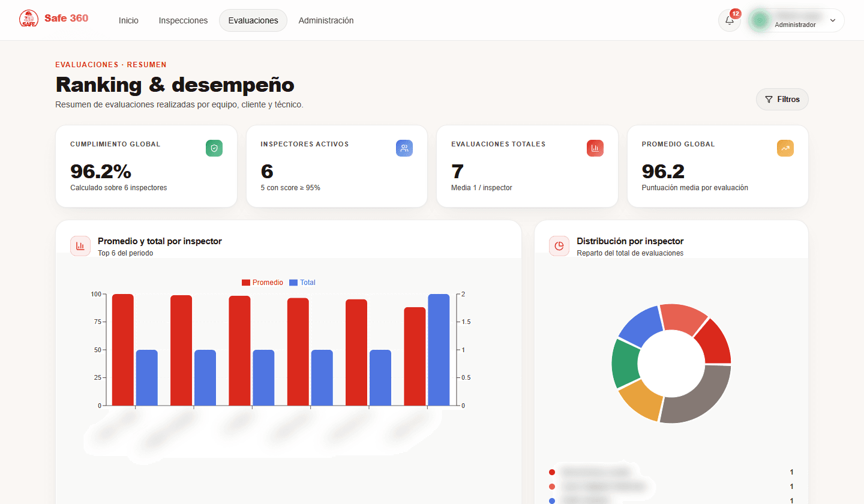Viewport: 864px width, 504px height.
Task: Click the text "Media 1 / inspector"
Action: (482, 188)
